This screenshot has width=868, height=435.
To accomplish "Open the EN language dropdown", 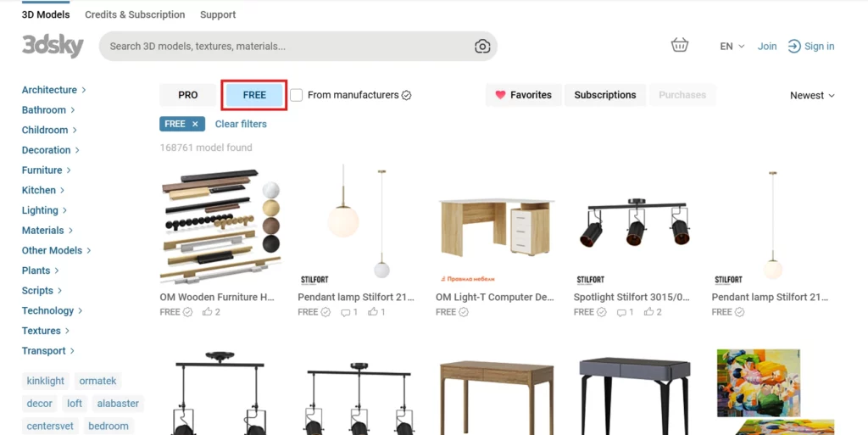I will click(732, 47).
